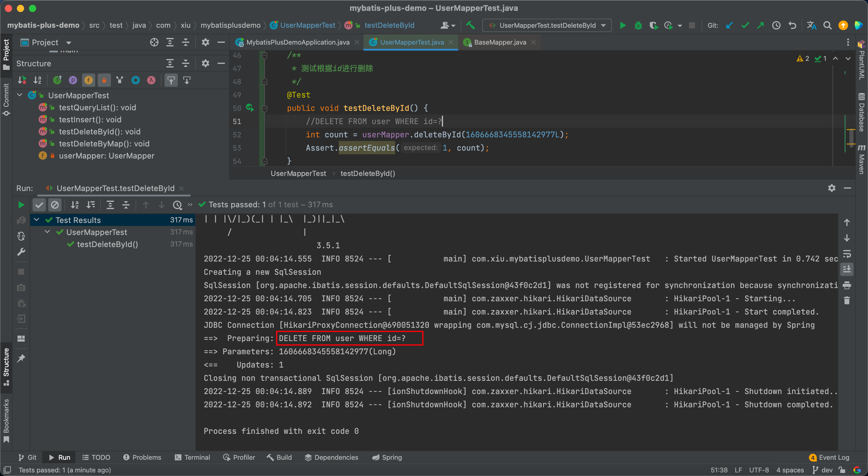868x476 pixels.
Task: Toggle Show Anonymous Classes in Structure
Action: (x=135, y=80)
